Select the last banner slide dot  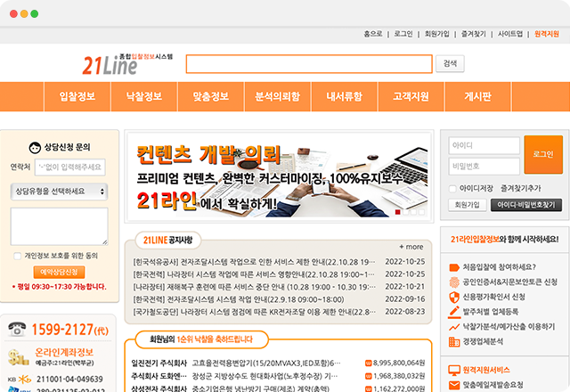coord(421,212)
